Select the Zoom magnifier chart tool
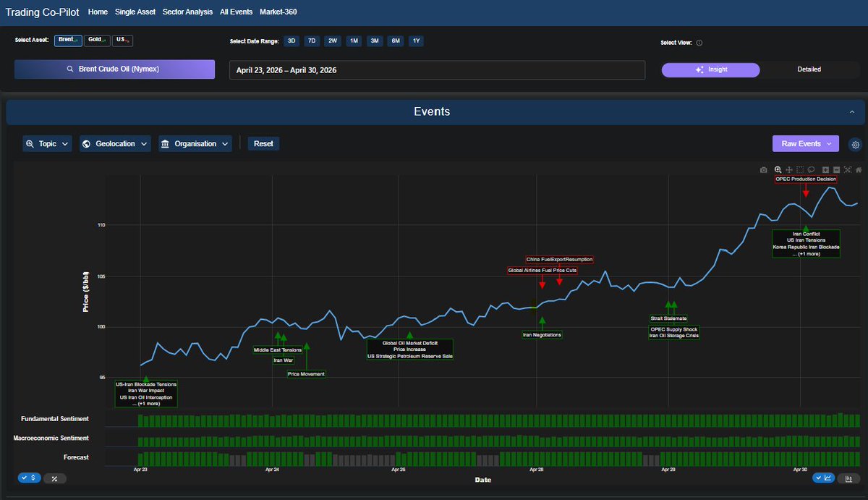 778,170
